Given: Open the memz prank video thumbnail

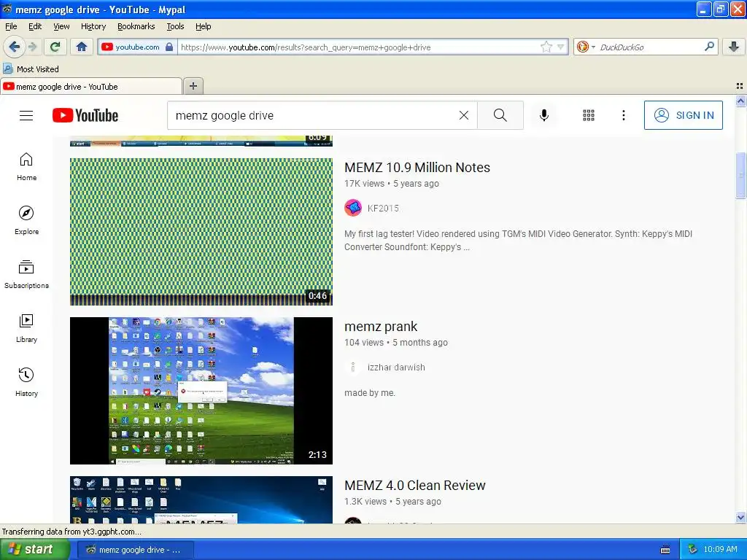Looking at the screenshot, I should (x=201, y=391).
